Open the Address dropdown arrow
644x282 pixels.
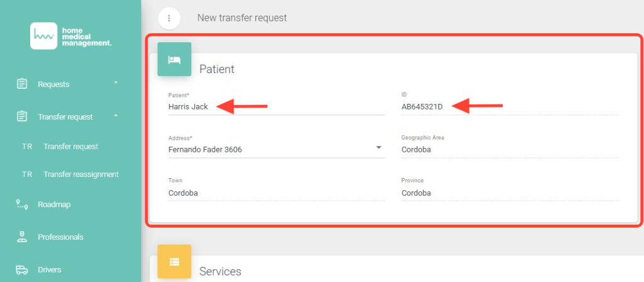(379, 147)
